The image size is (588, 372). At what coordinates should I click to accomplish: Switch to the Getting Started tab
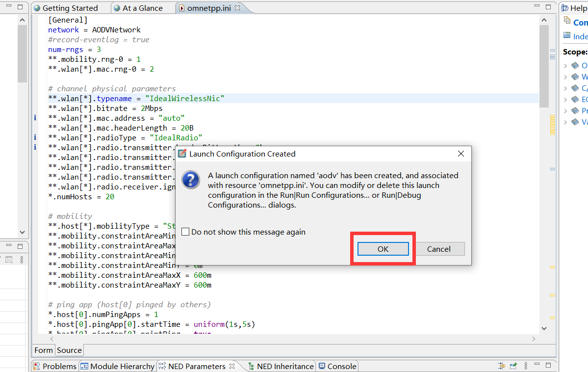[x=66, y=8]
